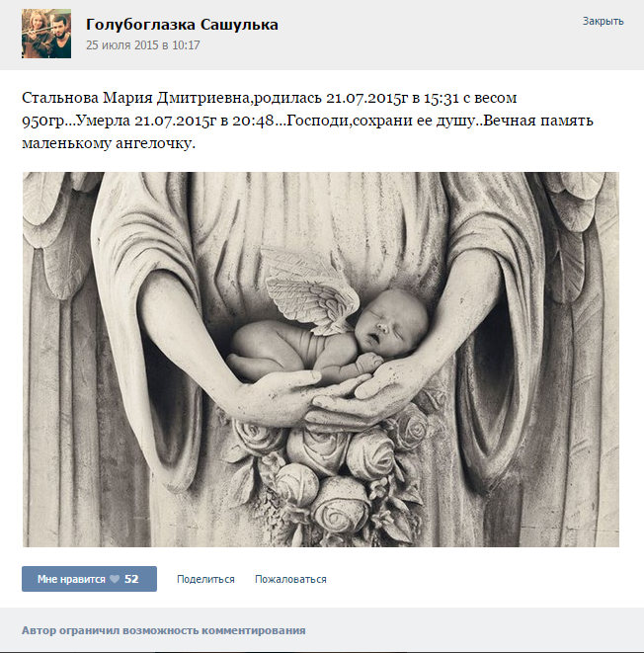The width and height of the screenshot is (644, 653).
Task: Click the Умерла 21.07.2015г text line
Action: click(x=307, y=121)
